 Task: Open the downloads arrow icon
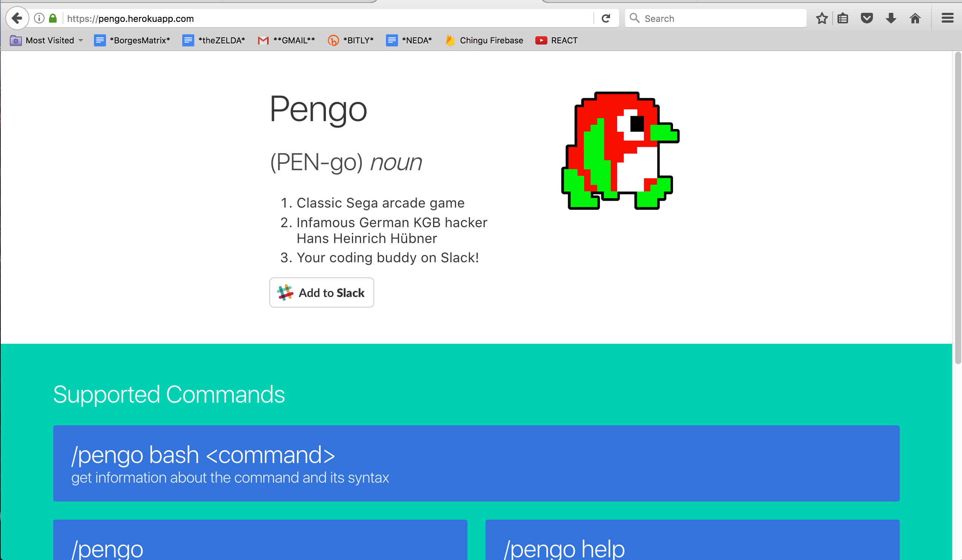tap(891, 18)
